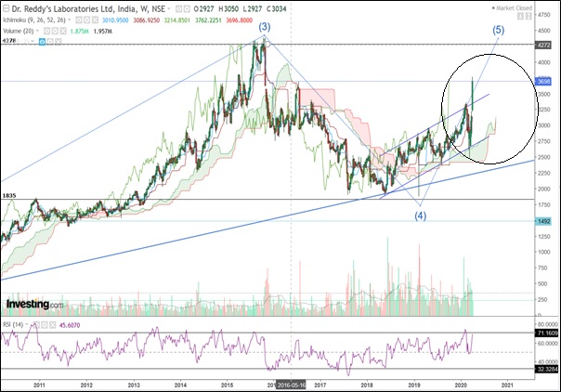
Task: Click the 1835 horizontal line label
Action: coord(9,196)
